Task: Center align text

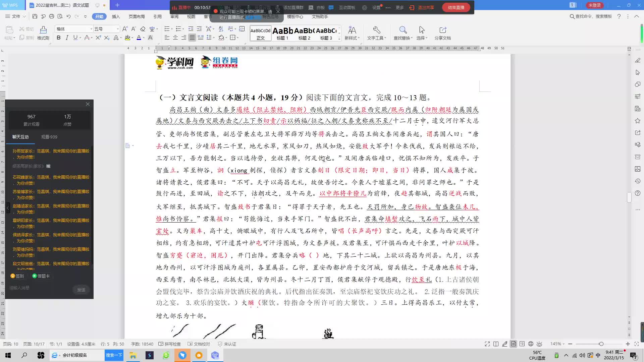Action: (175, 38)
